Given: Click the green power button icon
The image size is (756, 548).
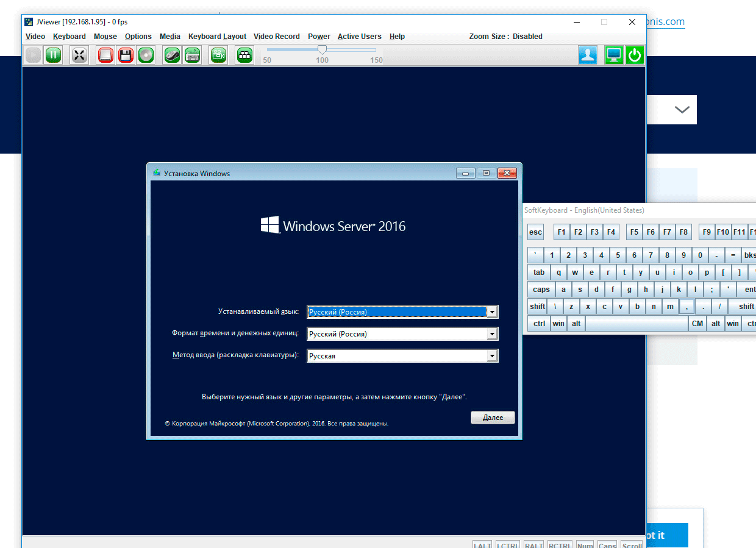Looking at the screenshot, I should [635, 55].
